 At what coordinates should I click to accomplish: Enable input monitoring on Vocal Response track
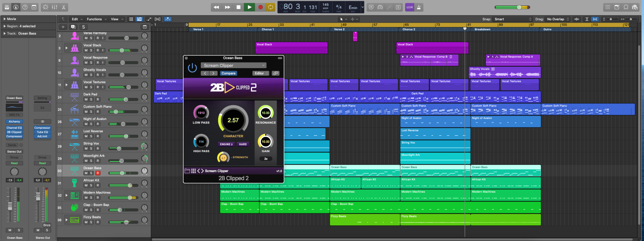103,63
